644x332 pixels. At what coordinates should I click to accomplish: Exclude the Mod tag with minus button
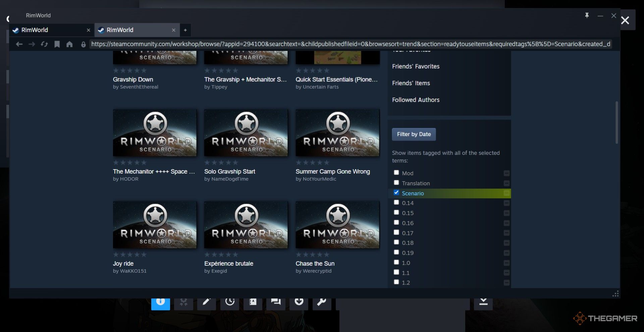(x=506, y=173)
